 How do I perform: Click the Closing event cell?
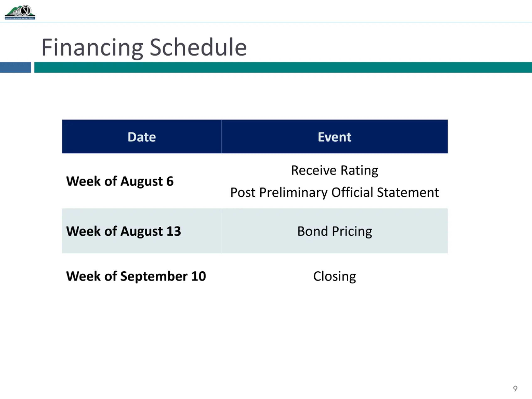(335, 276)
